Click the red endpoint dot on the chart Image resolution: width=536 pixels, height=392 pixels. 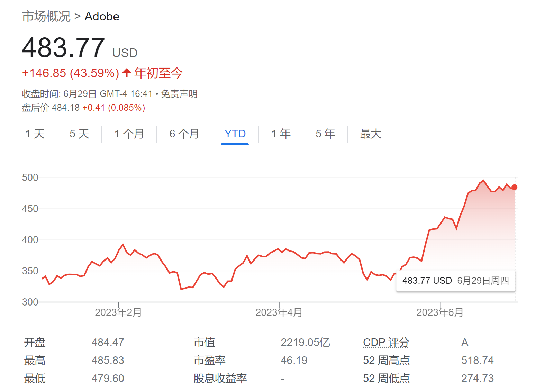point(514,187)
